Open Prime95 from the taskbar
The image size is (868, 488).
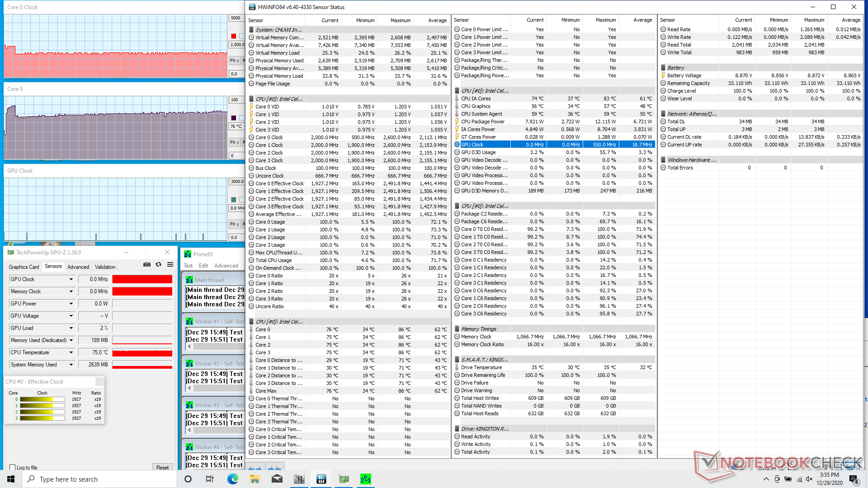click(x=365, y=479)
